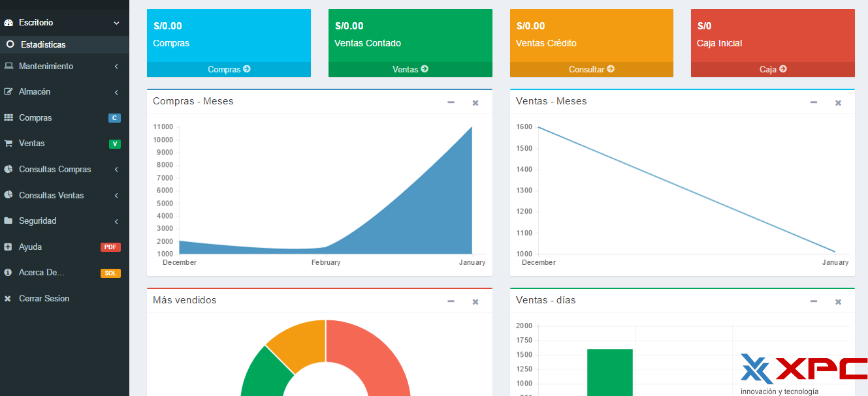868x396 pixels.
Task: Click the Consultas Ventas pie chart icon
Action: click(8, 195)
